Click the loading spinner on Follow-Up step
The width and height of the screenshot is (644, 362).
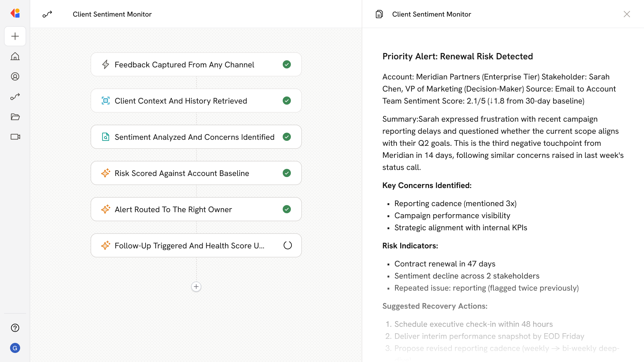point(287,245)
